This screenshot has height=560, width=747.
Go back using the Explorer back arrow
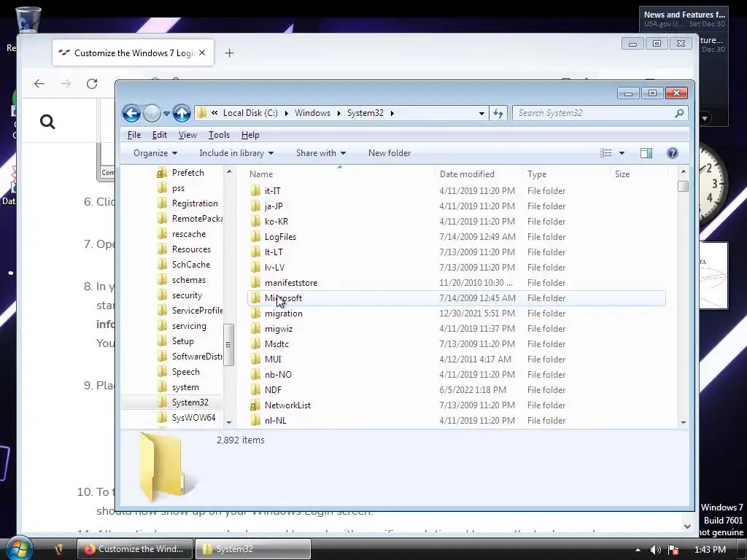click(x=131, y=113)
